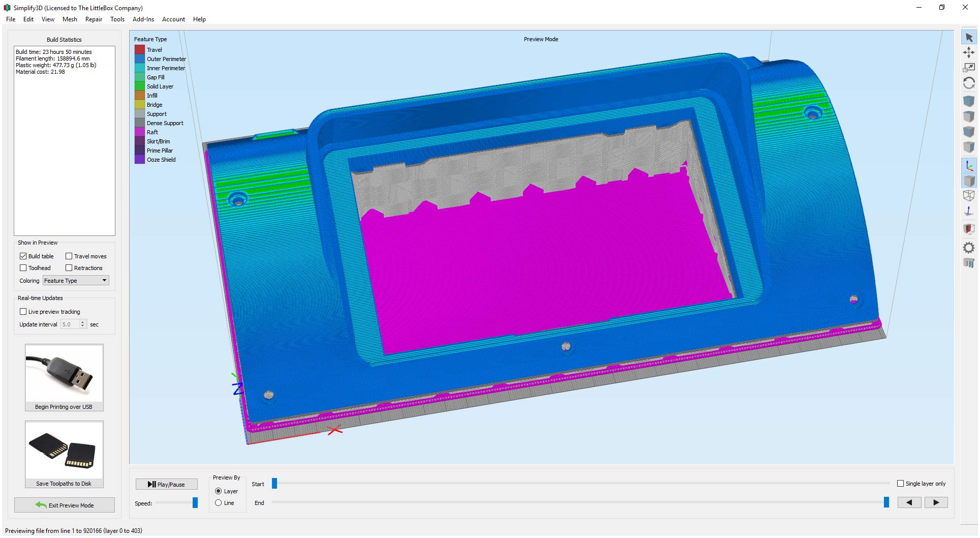Open custom support structures tool

click(x=969, y=263)
